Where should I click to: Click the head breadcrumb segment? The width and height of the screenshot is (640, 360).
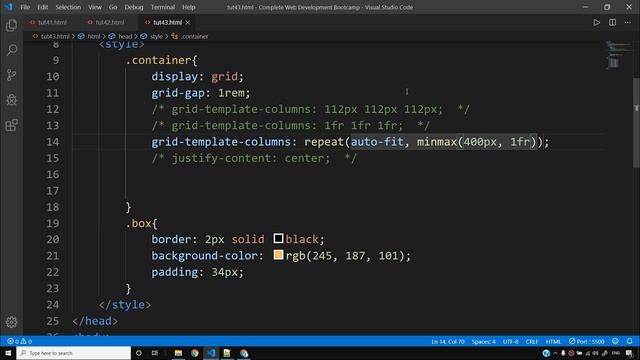[125, 36]
